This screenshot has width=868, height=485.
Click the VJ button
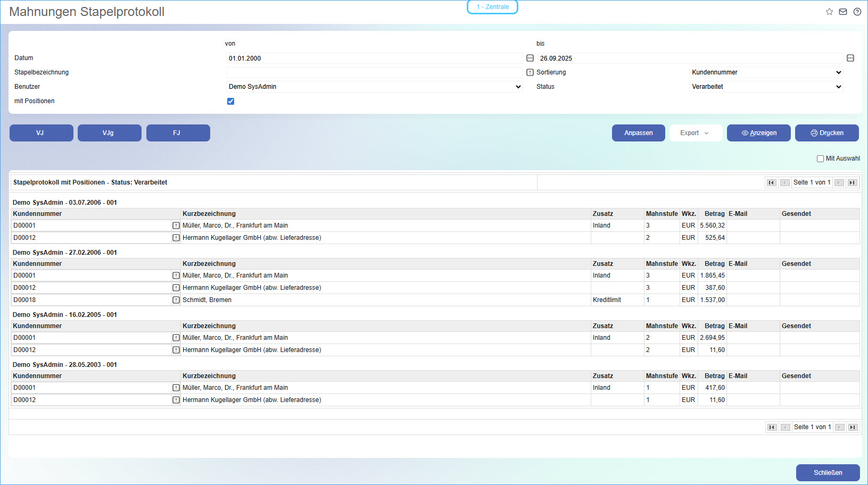pos(41,133)
